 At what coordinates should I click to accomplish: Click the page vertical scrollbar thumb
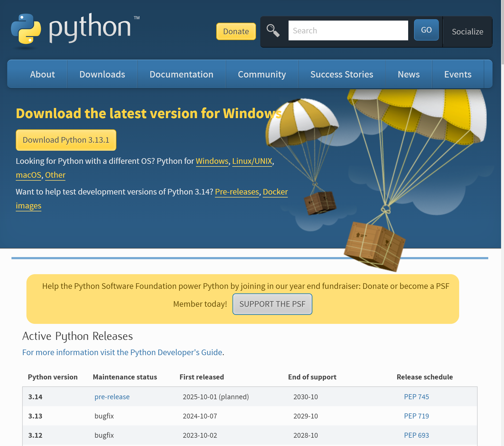pyautogui.click(x=502, y=32)
